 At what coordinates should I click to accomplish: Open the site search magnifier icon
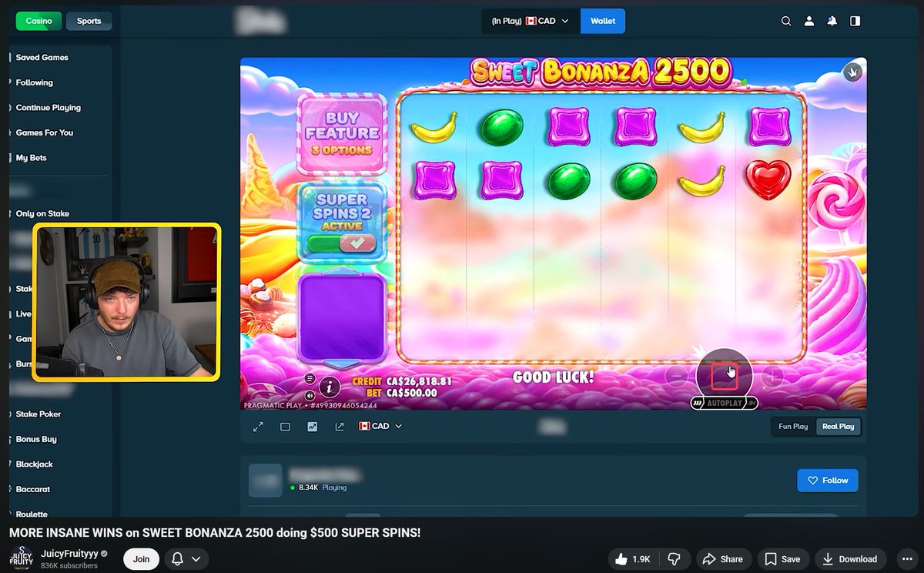click(786, 21)
